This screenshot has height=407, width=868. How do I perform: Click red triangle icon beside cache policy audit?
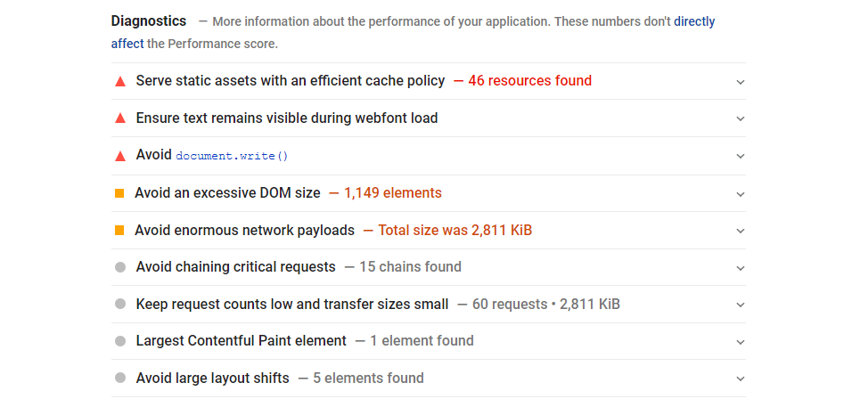pyautogui.click(x=120, y=82)
